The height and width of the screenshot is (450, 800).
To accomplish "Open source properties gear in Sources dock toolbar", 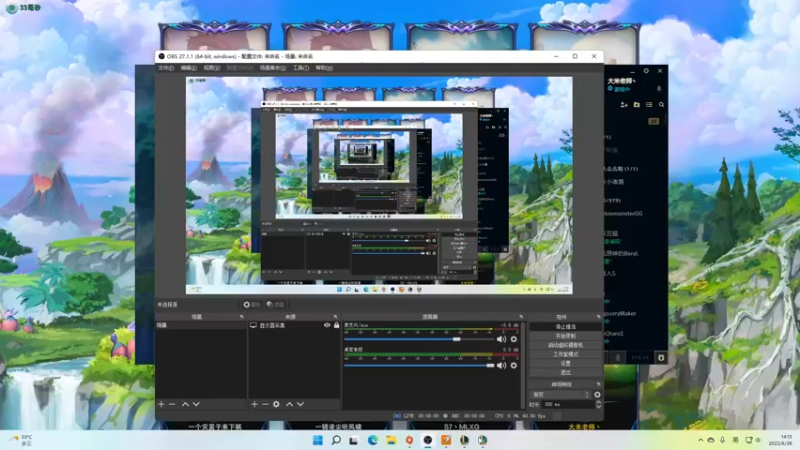I will click(x=276, y=404).
